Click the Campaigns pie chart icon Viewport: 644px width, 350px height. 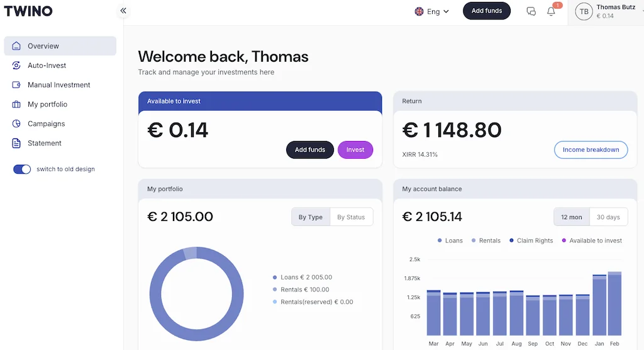[x=16, y=124]
